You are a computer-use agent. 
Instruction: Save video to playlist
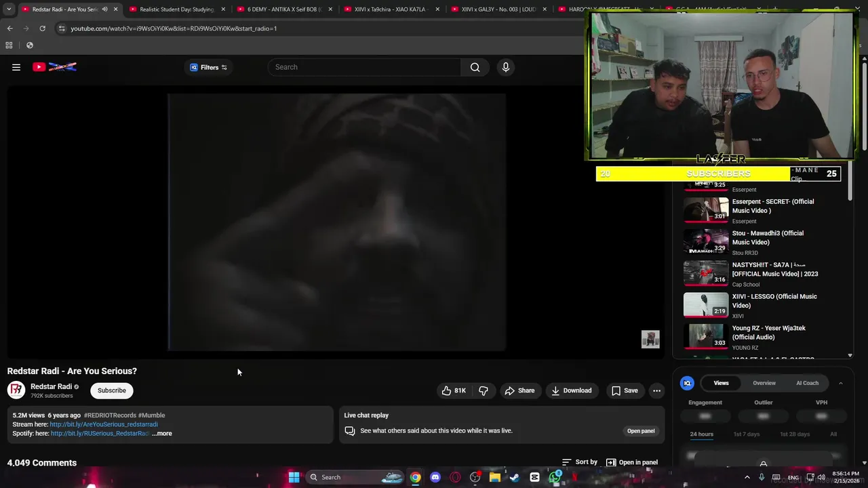[625, 390]
